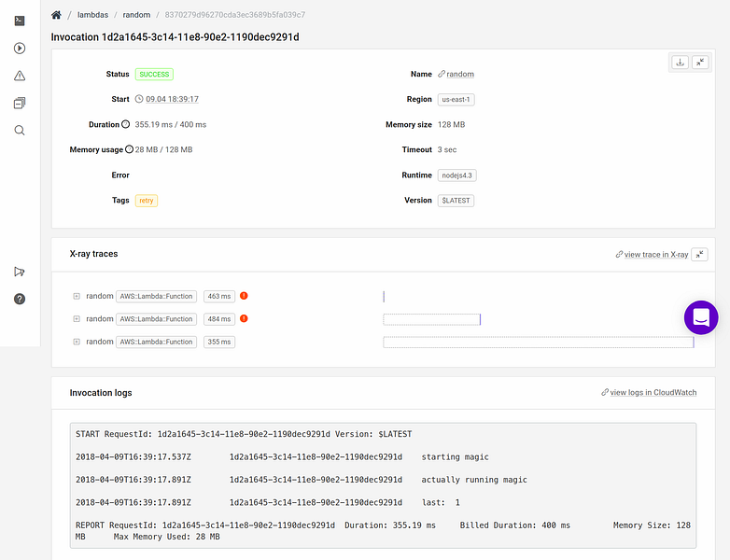Click the clock icon beside start time
Viewport: 730px width, 560px height.
coord(139,99)
